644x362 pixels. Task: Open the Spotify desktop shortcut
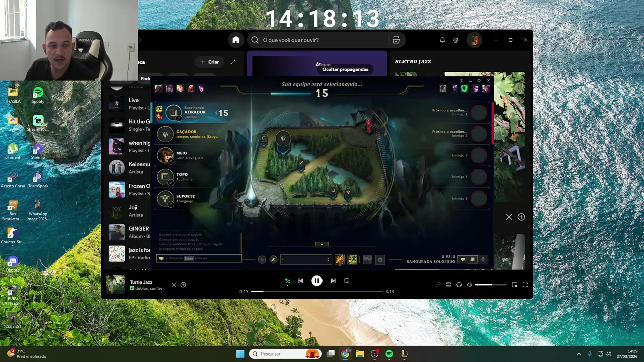click(38, 95)
